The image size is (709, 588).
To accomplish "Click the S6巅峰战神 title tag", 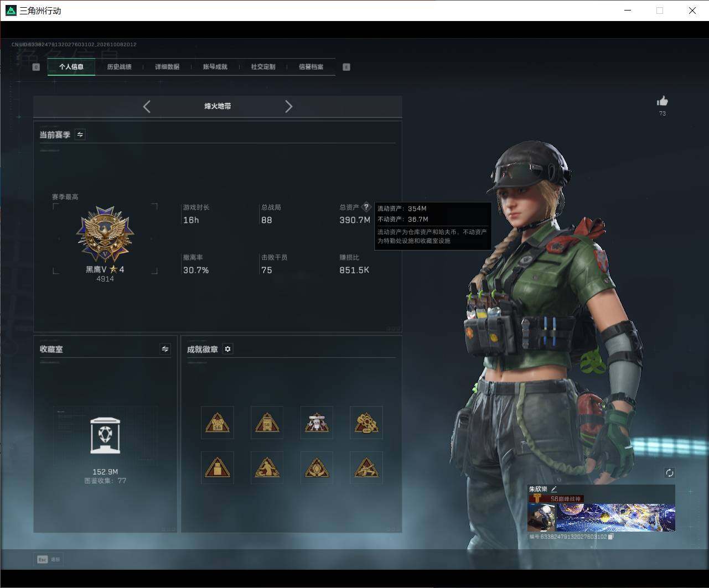I will click(x=556, y=498).
